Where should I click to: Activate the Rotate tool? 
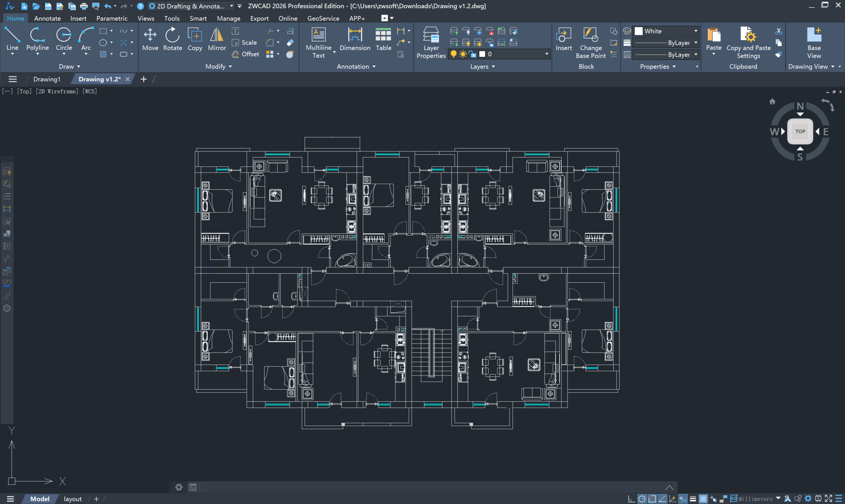[173, 39]
